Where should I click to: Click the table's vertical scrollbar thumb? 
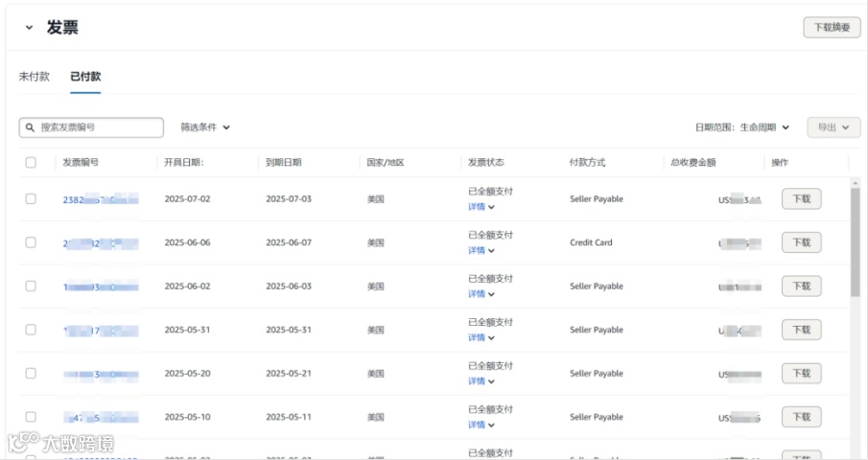coord(856,243)
